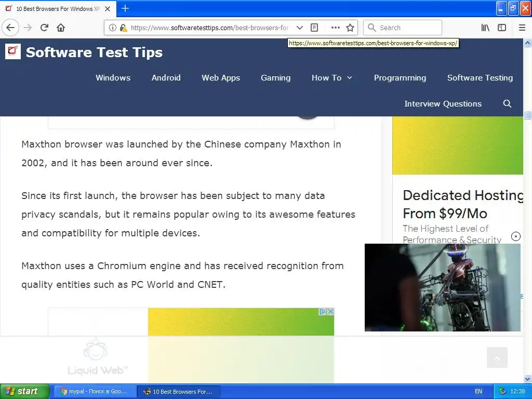The width and height of the screenshot is (532, 399).
Task: Click the vertical scrollbar thumb
Action: (x=528, y=115)
